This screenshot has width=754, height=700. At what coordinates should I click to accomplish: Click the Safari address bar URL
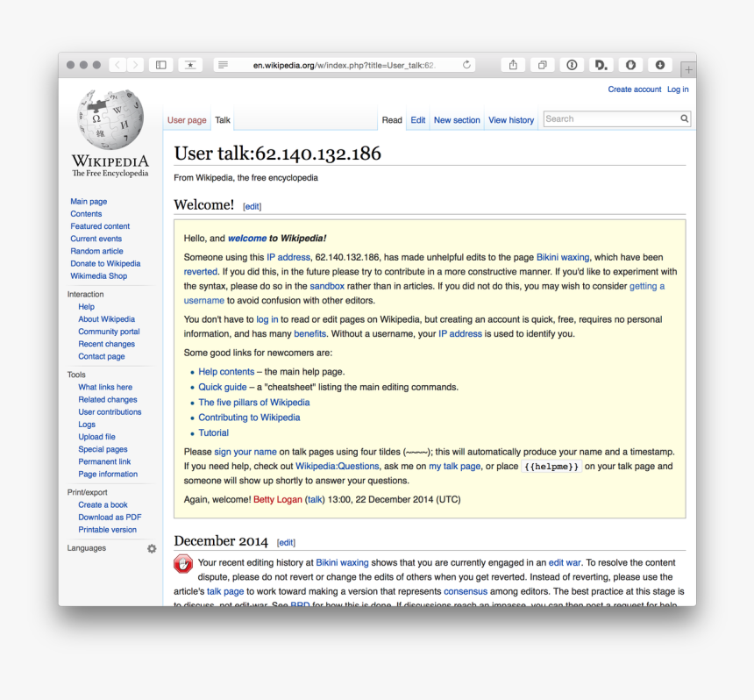point(344,65)
